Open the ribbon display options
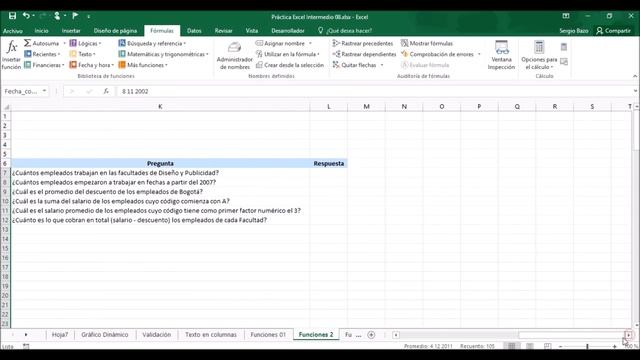 point(566,16)
